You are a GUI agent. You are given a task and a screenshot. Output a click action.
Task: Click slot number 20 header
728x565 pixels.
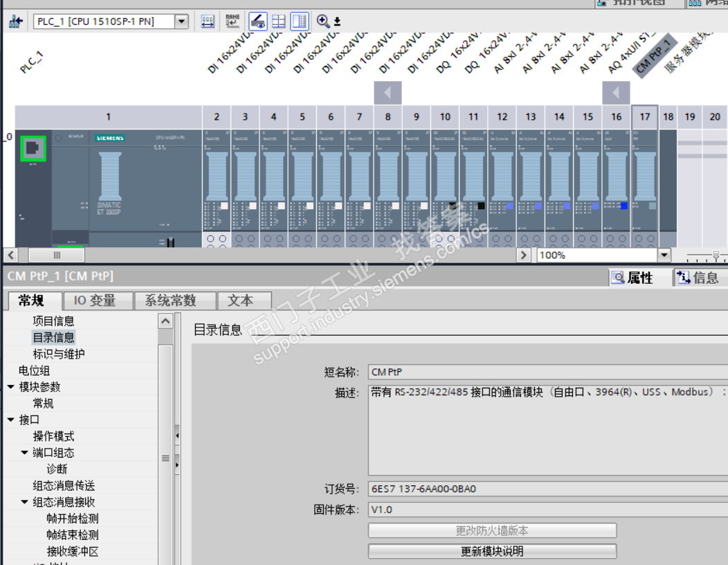715,117
